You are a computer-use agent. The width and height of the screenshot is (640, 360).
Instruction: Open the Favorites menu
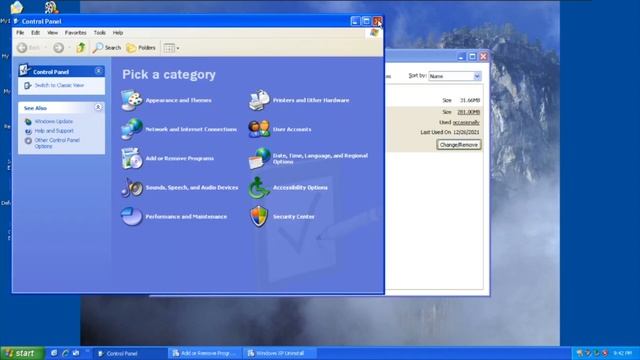click(x=76, y=33)
